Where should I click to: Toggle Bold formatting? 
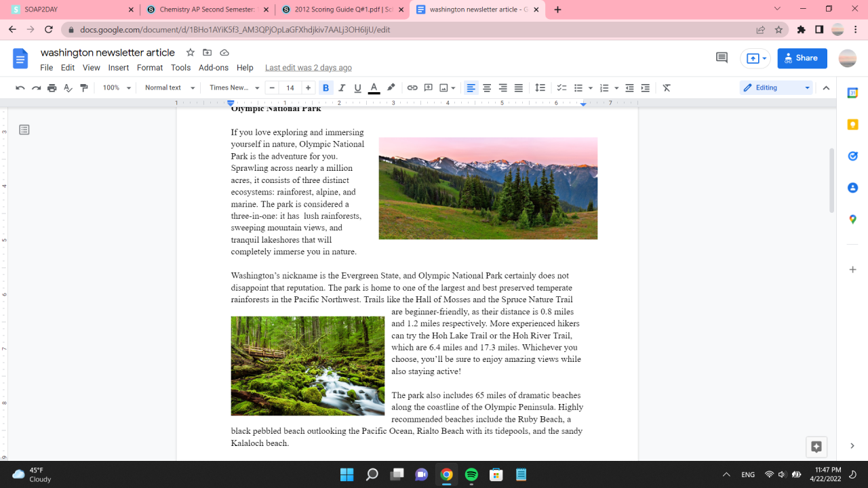pos(325,88)
